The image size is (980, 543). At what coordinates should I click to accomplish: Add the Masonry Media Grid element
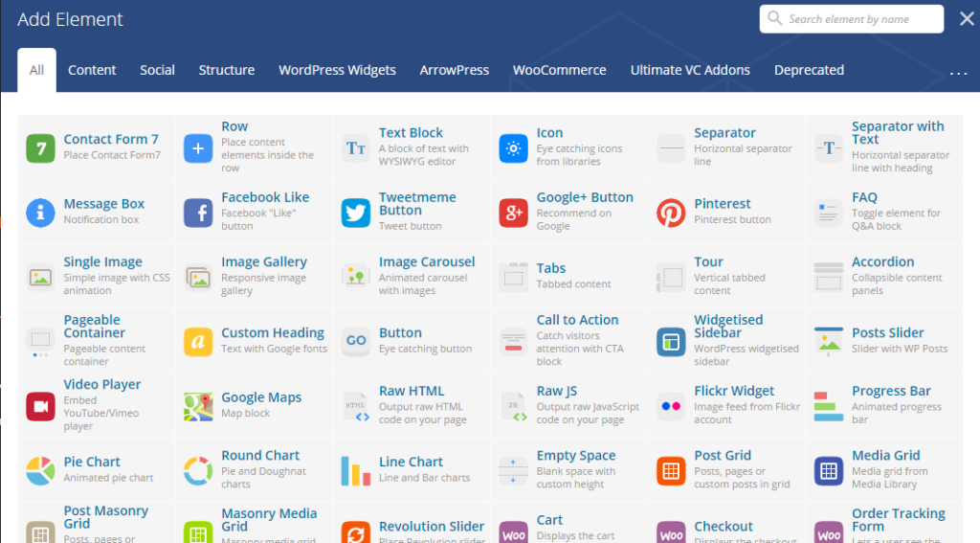coord(254,523)
